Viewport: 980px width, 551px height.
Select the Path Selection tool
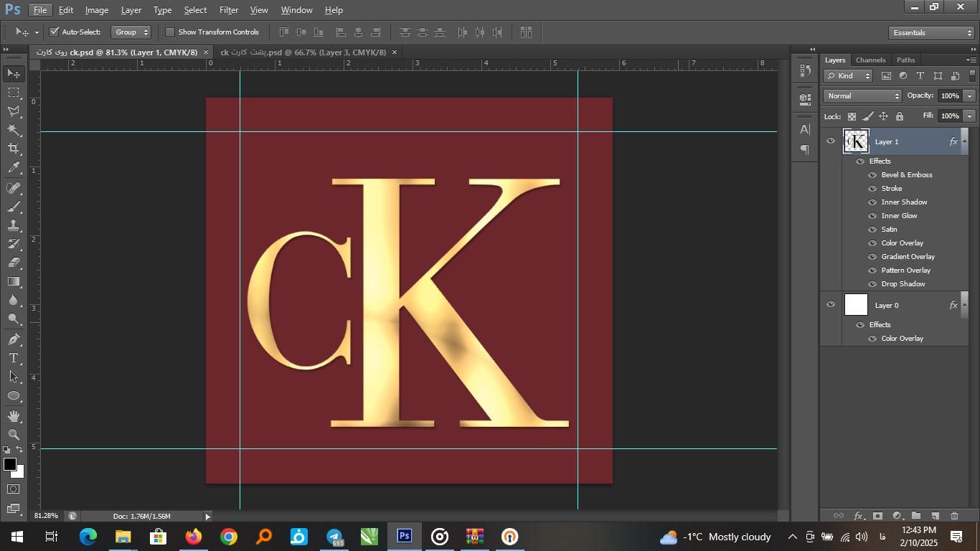click(x=14, y=377)
